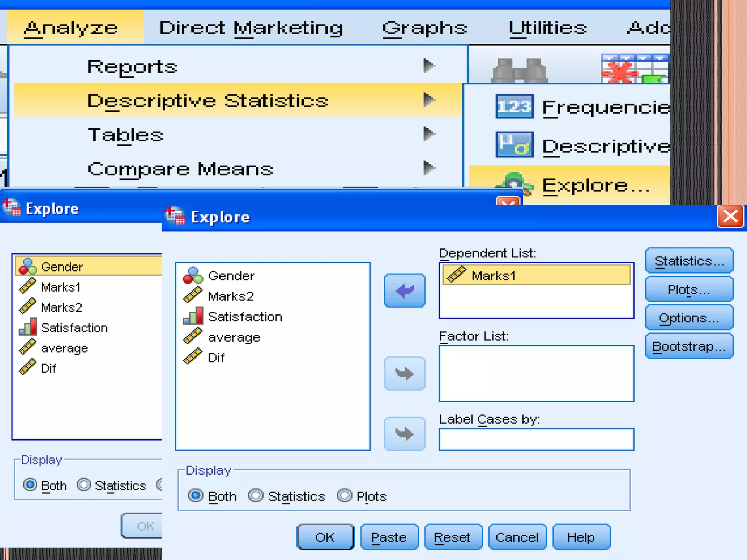Click the Frequencies 123 icon
This screenshot has height=560, width=747.
(x=514, y=106)
